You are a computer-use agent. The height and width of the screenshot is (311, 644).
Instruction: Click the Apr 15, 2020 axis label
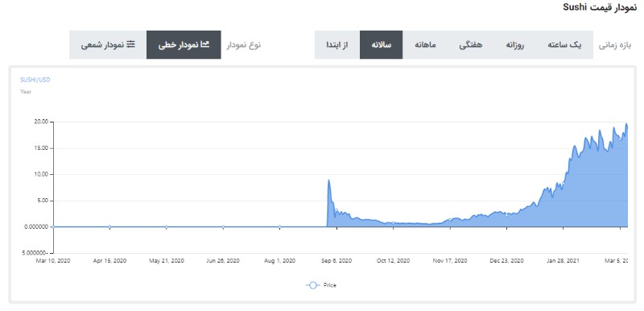[x=109, y=261]
